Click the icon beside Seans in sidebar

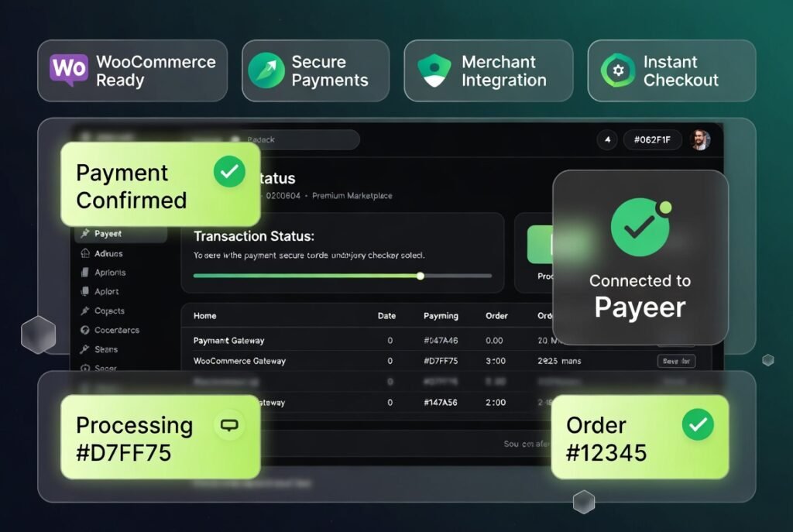tap(85, 349)
